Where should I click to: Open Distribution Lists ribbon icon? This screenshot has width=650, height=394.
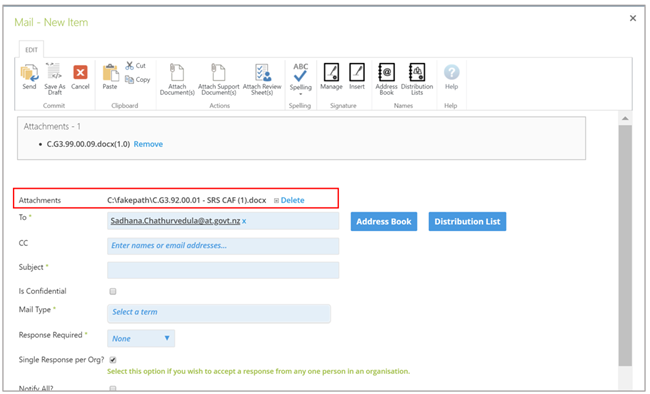[x=417, y=79]
